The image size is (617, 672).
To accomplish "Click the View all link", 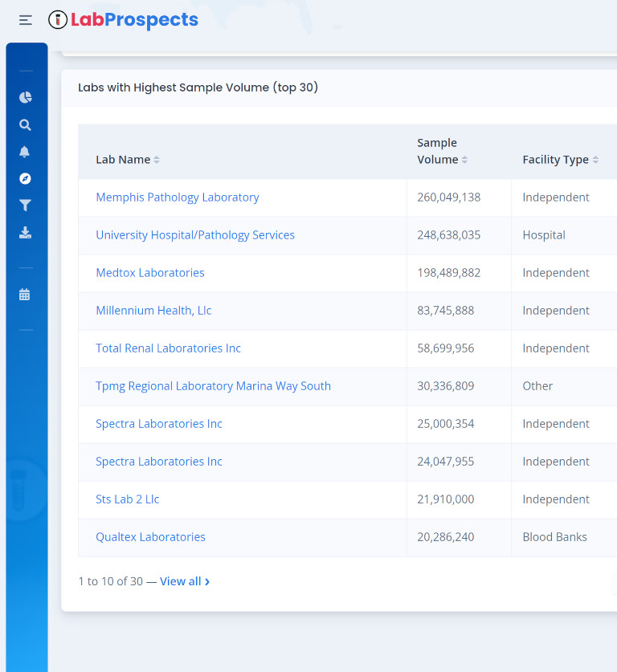I will (185, 581).
